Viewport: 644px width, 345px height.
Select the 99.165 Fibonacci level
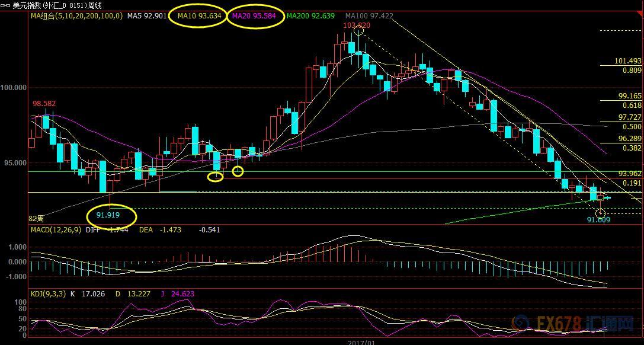coord(630,96)
